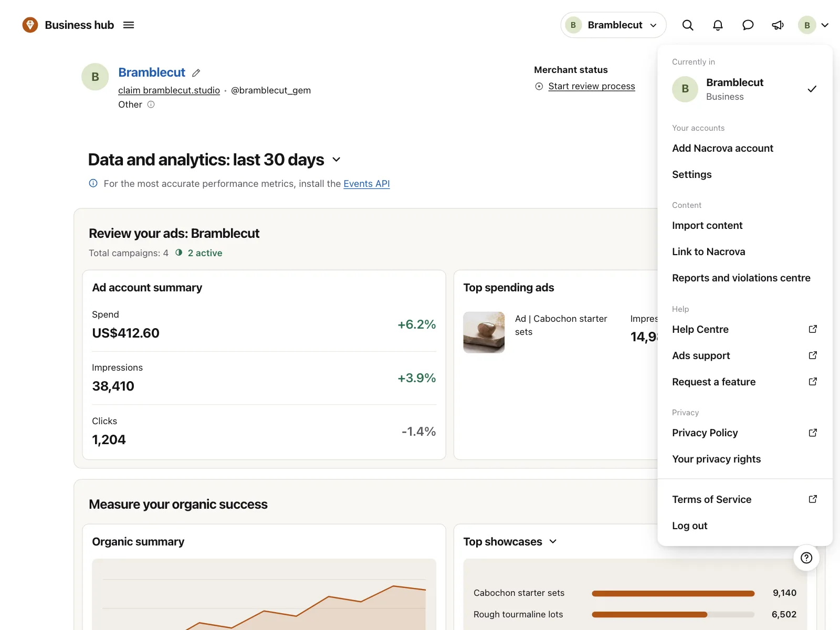Click the Organic summary chart
The width and height of the screenshot is (840, 630).
tap(264, 594)
